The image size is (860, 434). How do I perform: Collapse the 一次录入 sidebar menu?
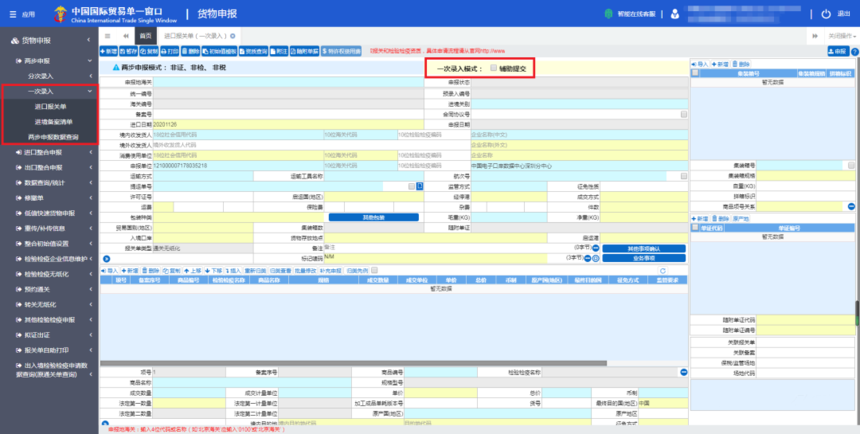click(50, 91)
